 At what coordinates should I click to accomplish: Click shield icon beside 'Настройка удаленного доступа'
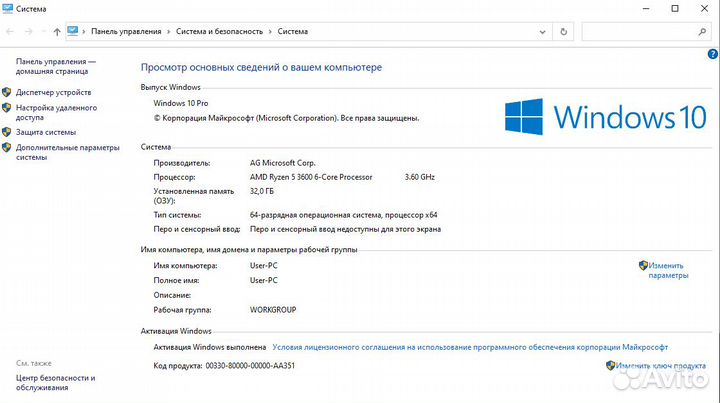[x=6, y=108]
